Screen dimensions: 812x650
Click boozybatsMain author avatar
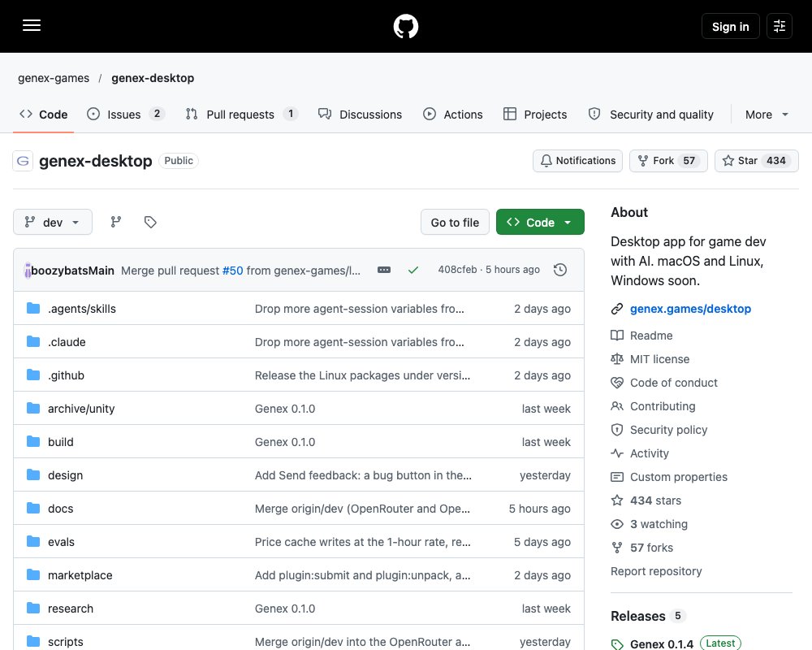point(28,270)
